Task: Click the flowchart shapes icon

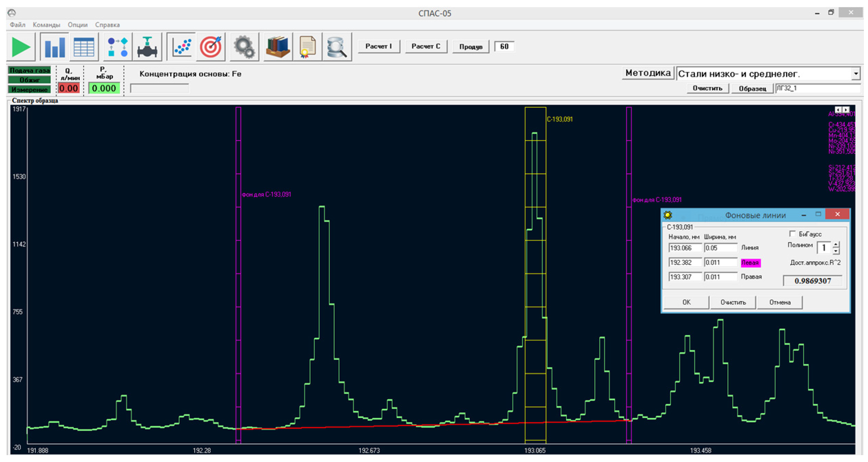Action: pyautogui.click(x=118, y=47)
